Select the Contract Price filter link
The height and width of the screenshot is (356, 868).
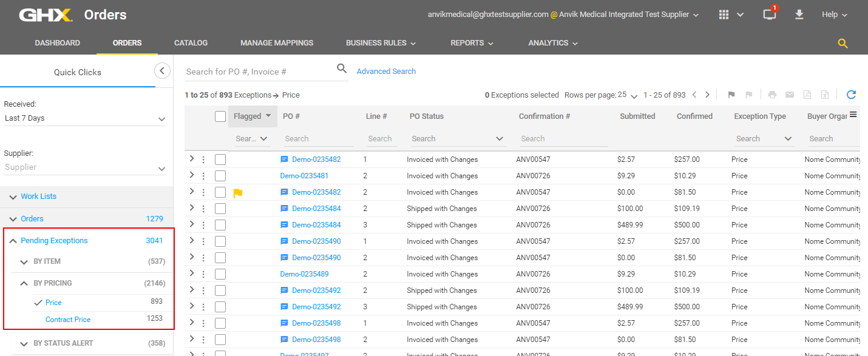68,320
